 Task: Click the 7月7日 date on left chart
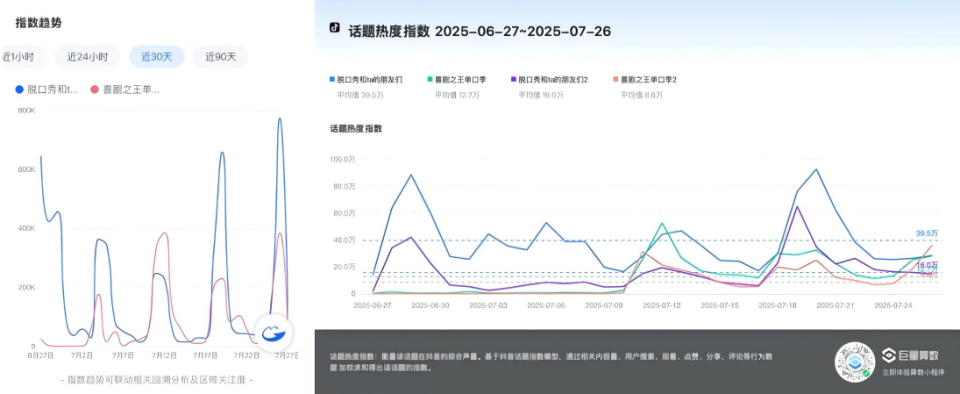tap(122, 354)
